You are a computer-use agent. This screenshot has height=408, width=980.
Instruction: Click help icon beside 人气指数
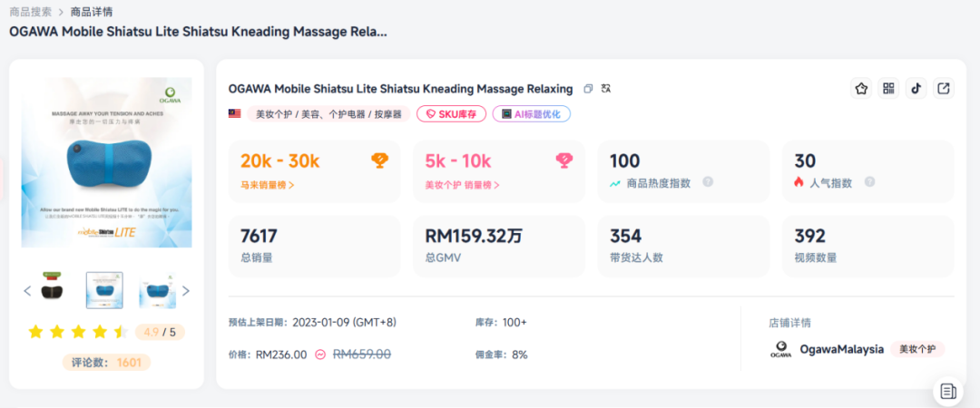pos(869,182)
